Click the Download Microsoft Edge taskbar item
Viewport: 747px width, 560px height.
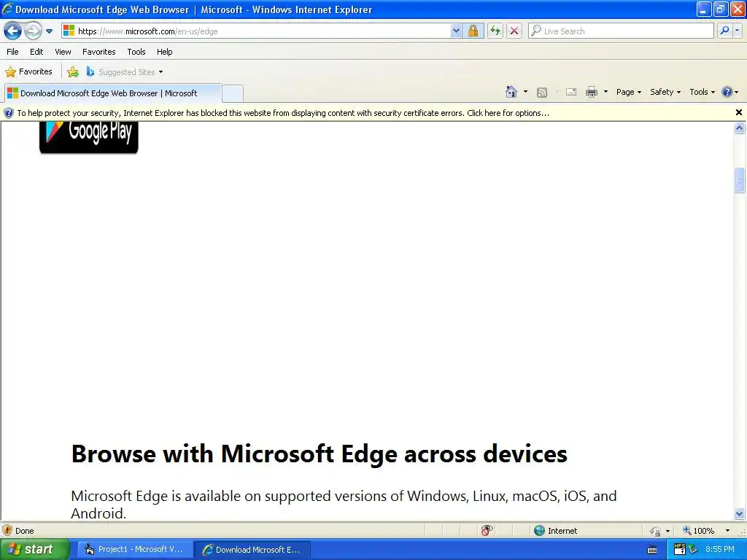(253, 550)
